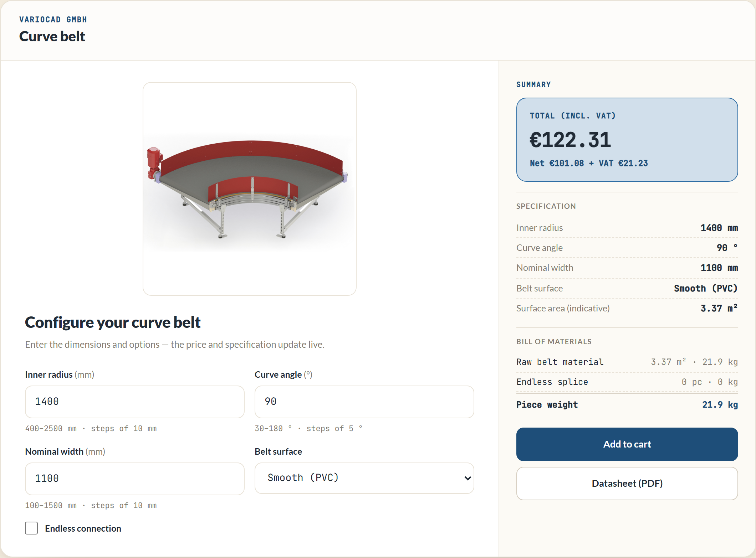The width and height of the screenshot is (756, 558).
Task: Click the Belt surface Smooth (PVC) specification value
Action: (x=705, y=288)
